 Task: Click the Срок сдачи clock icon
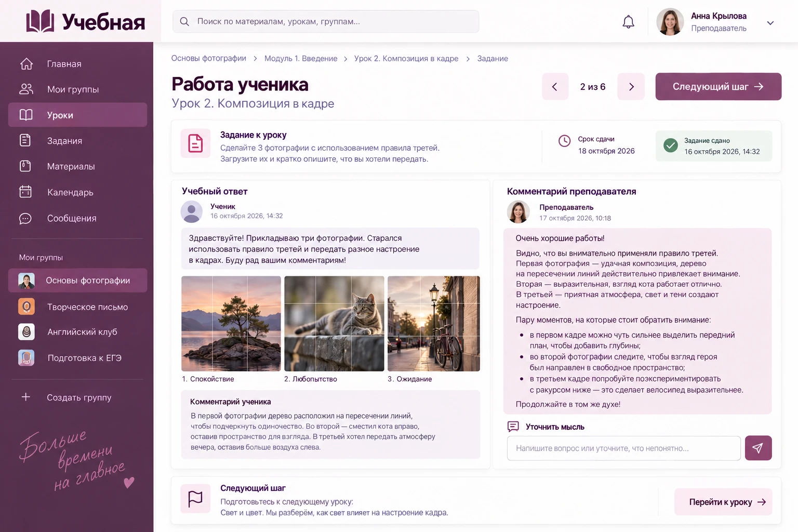point(564,141)
